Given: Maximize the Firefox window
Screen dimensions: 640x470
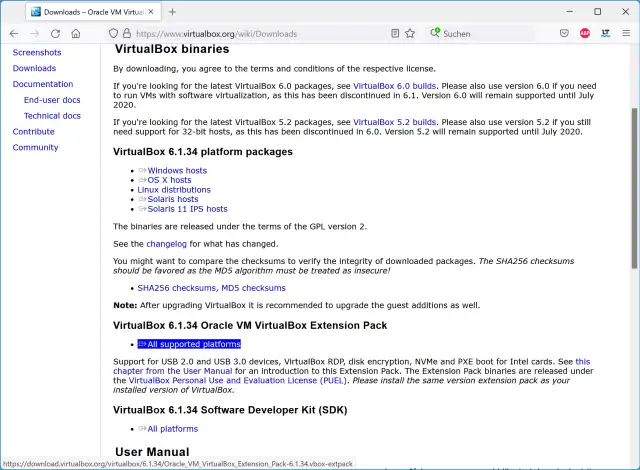Looking at the screenshot, I should (598, 12).
